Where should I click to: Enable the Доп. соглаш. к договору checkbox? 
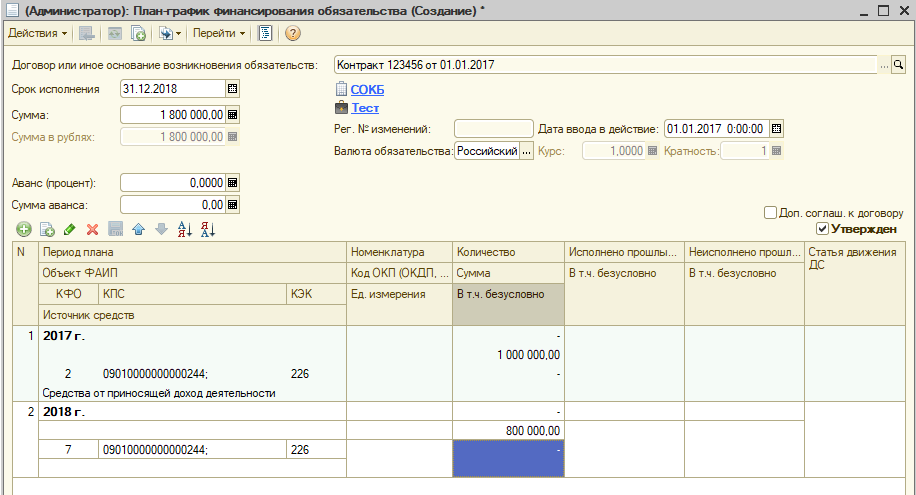click(770, 212)
